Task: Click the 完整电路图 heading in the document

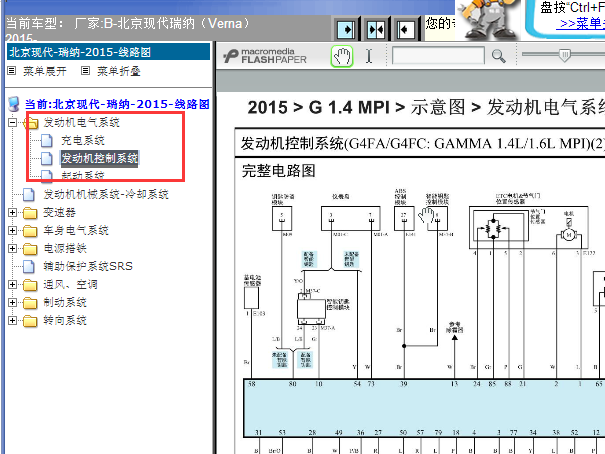Action: (x=279, y=171)
